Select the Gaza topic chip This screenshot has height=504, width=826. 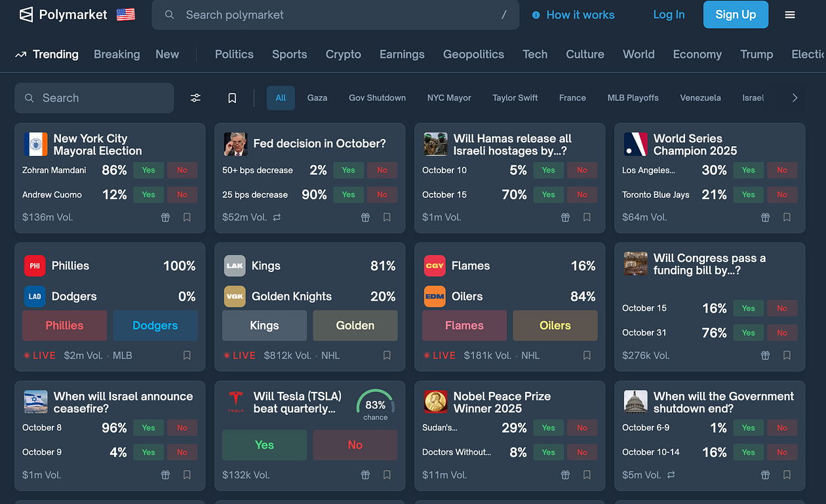[x=317, y=98]
